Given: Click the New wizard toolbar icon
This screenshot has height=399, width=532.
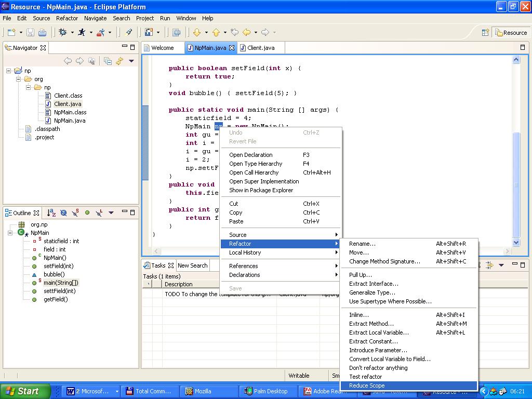Looking at the screenshot, I should [11, 32].
